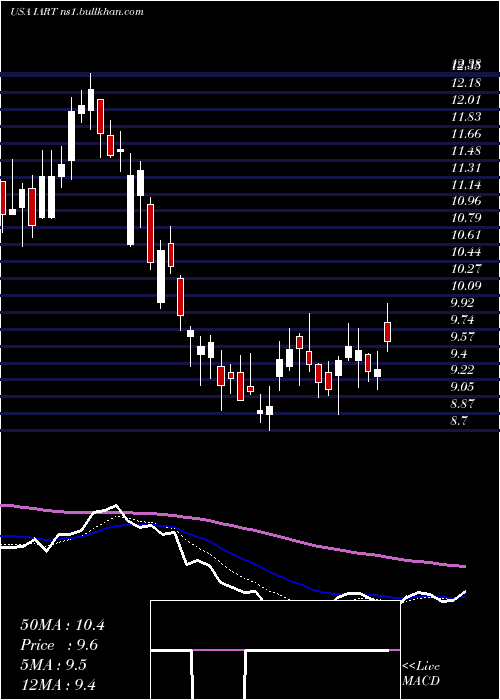Click the 10.27 price axis label
Viewport: 500px width, 700px height.
(466, 269)
